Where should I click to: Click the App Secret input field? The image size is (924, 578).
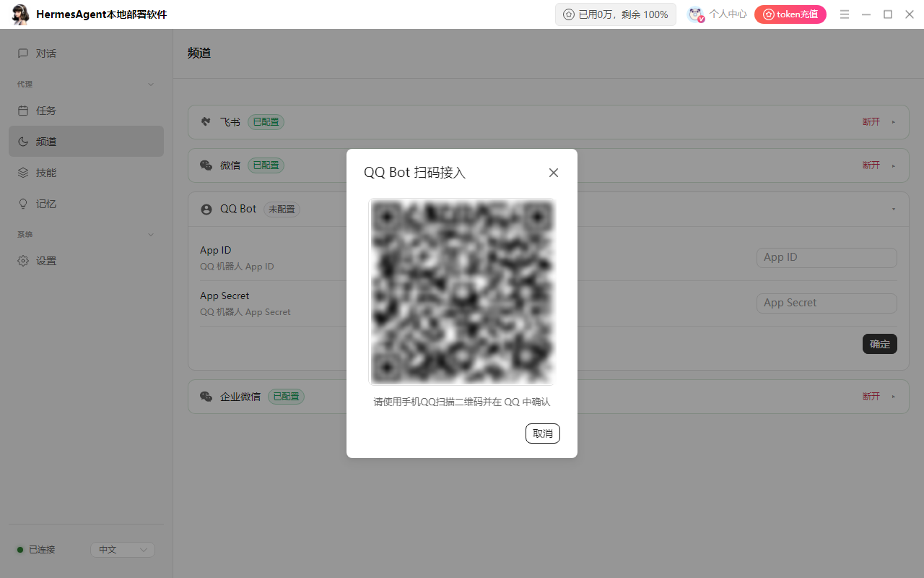[x=827, y=303]
